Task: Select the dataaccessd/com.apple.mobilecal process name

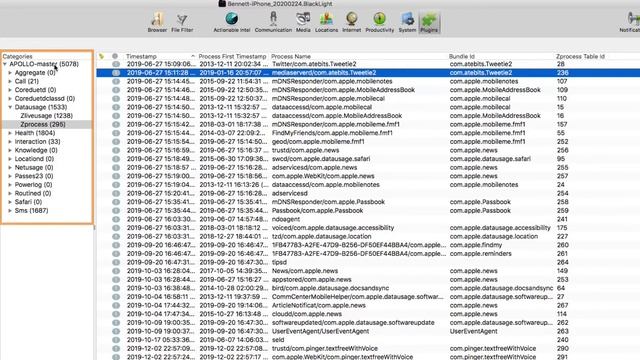Action: [322, 107]
